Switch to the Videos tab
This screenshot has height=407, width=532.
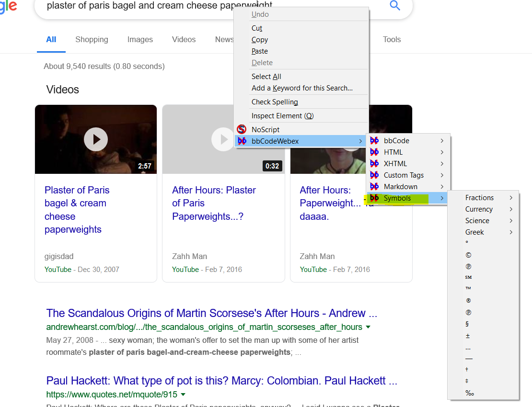184,40
